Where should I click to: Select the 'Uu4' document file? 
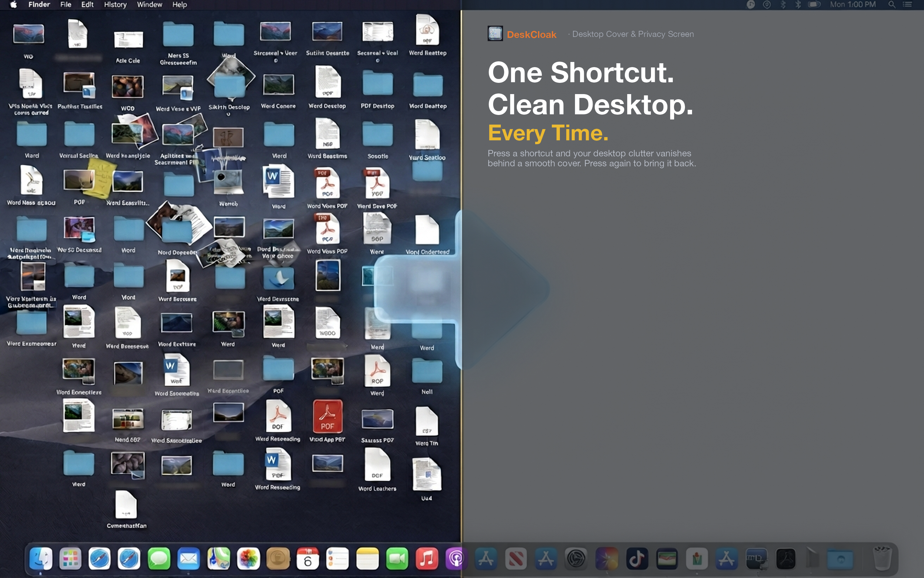427,474
